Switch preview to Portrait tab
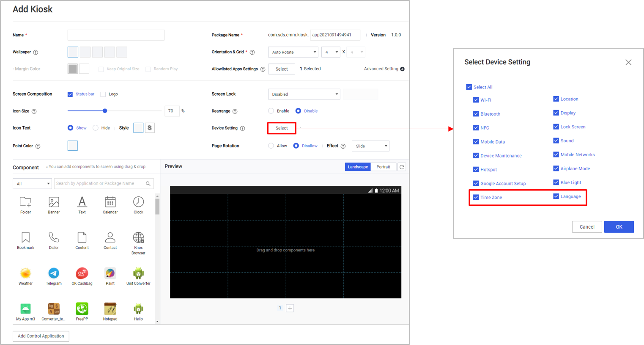The height and width of the screenshot is (345, 644). tap(383, 167)
